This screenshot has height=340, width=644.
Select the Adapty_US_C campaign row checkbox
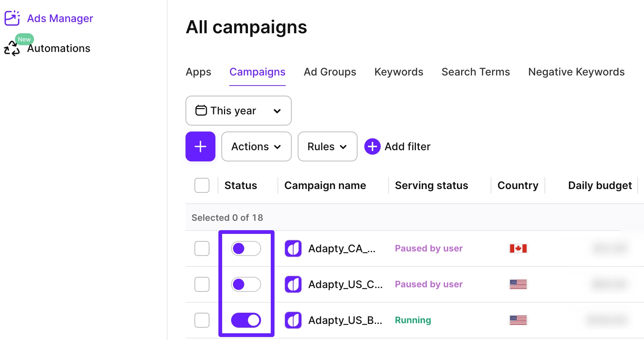pyautogui.click(x=202, y=284)
